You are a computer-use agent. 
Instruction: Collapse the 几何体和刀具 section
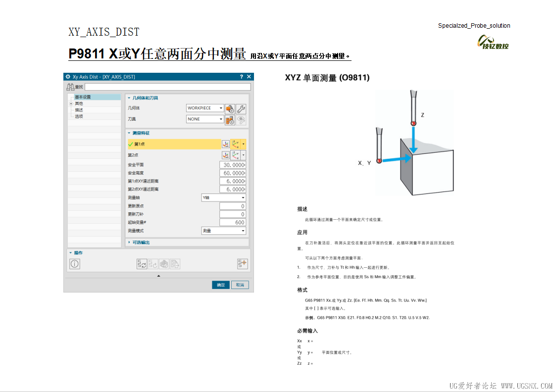tap(129, 98)
